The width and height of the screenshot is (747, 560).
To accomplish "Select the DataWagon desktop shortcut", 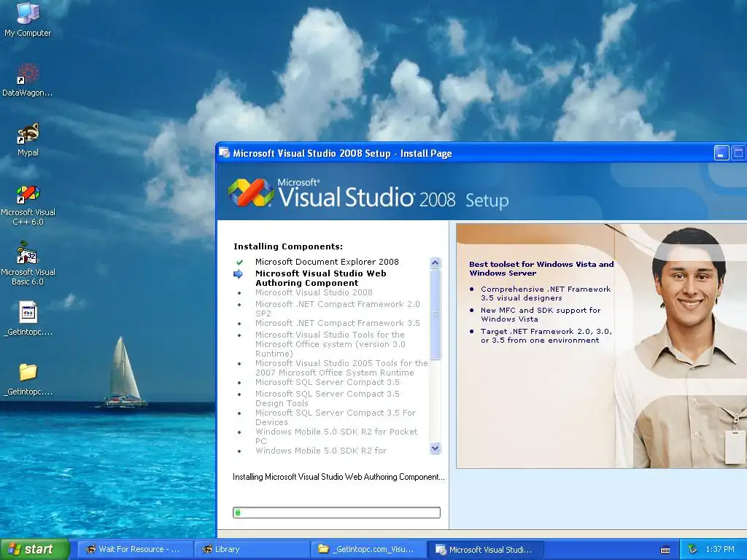I will click(x=28, y=80).
